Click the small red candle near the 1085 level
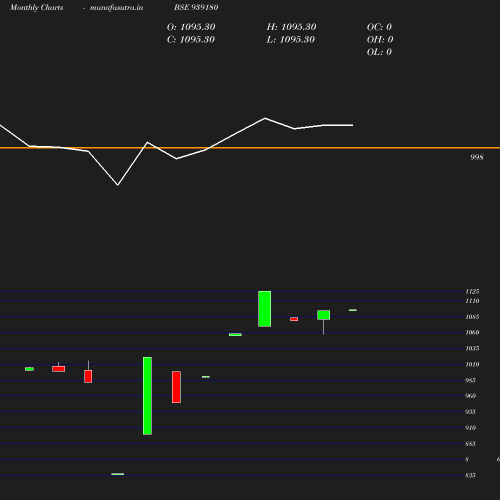Image resolution: width=500 pixels, height=500 pixels. click(294, 319)
